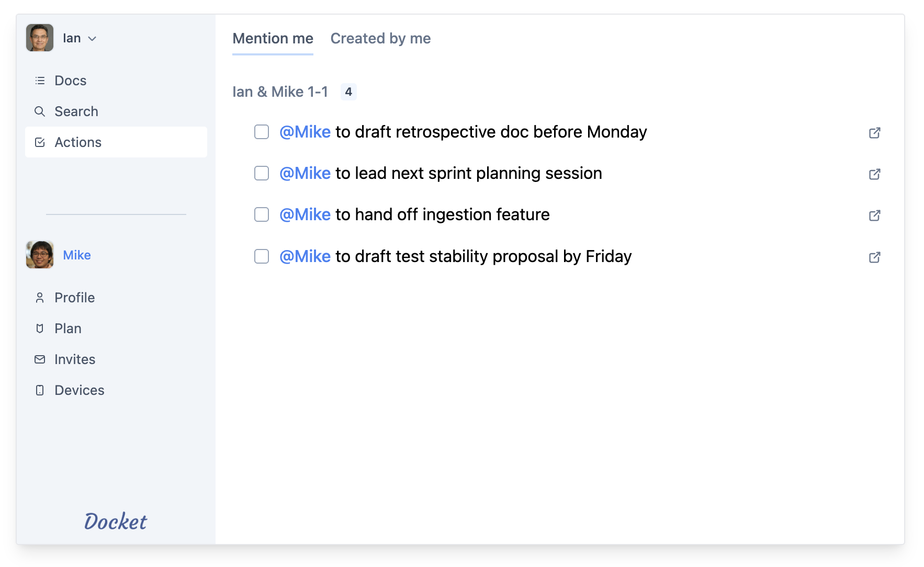
Task: Click the Invites envelope icon
Action: pyautogui.click(x=40, y=359)
